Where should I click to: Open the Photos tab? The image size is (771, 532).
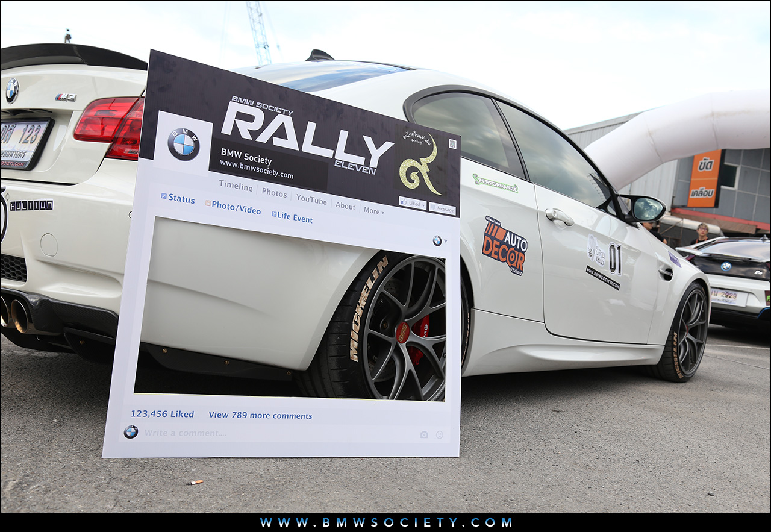274,193
